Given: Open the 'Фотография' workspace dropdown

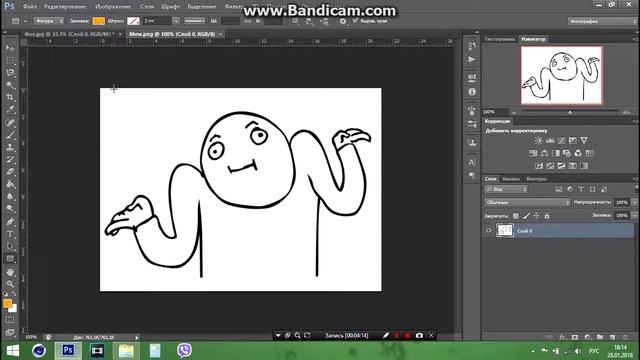Looking at the screenshot, I should click(602, 21).
